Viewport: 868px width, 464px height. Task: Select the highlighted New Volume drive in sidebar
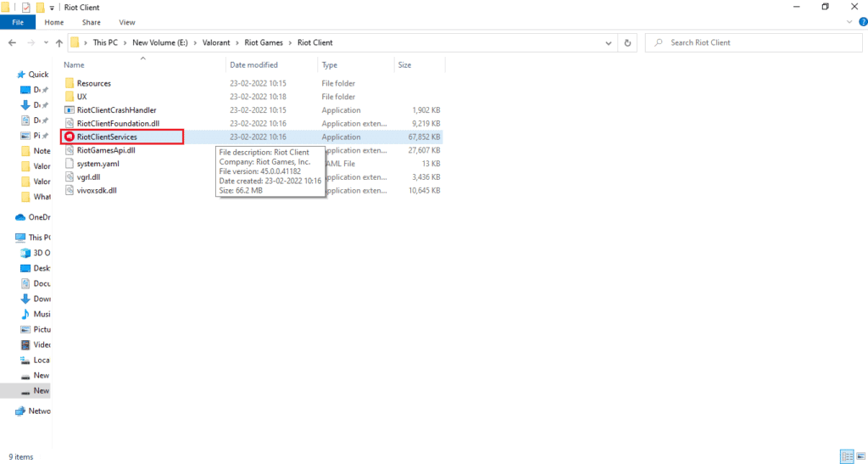[x=25, y=390]
